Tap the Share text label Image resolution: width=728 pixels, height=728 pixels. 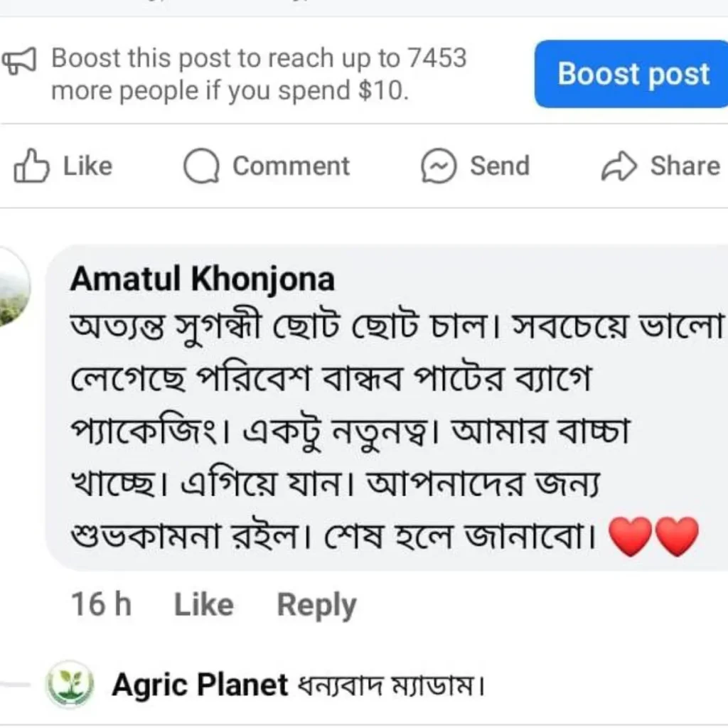coord(685,166)
